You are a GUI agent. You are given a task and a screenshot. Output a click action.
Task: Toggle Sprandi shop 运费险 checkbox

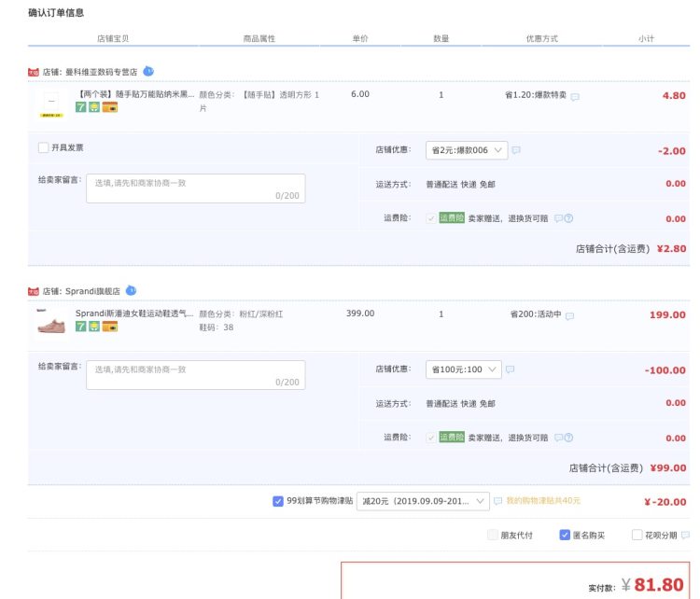pyautogui.click(x=431, y=438)
